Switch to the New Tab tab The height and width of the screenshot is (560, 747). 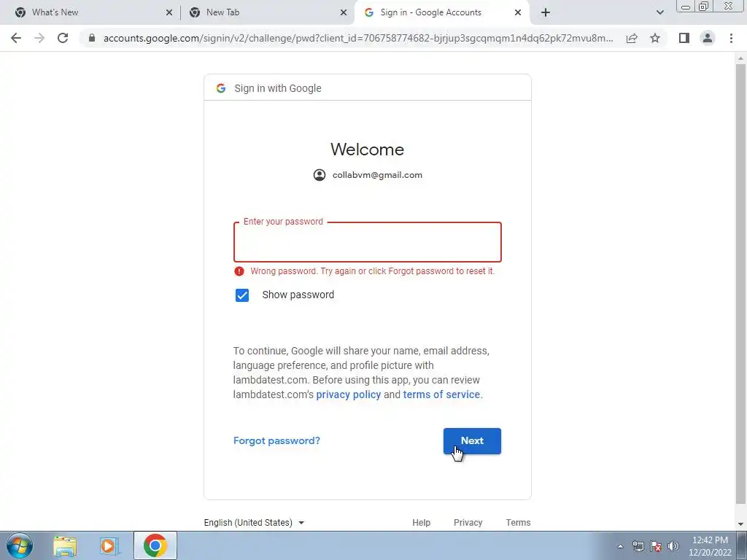point(267,12)
